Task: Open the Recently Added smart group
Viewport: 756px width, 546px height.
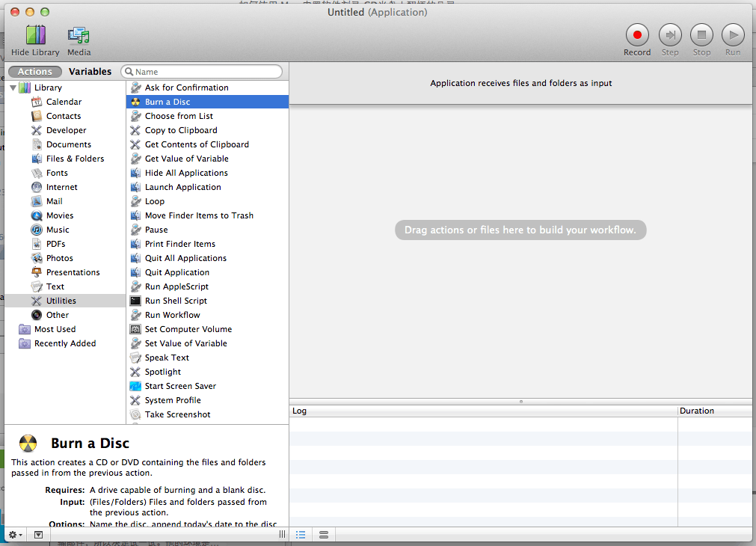Action: coord(64,343)
